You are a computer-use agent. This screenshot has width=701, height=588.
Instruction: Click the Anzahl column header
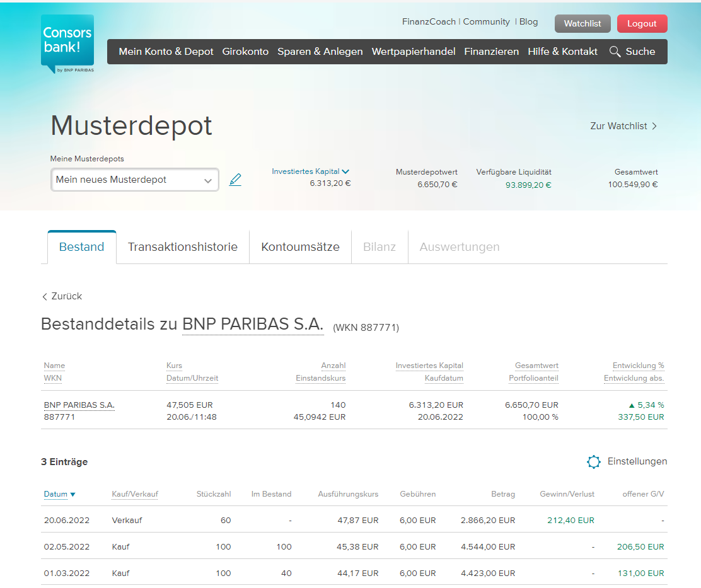point(333,366)
